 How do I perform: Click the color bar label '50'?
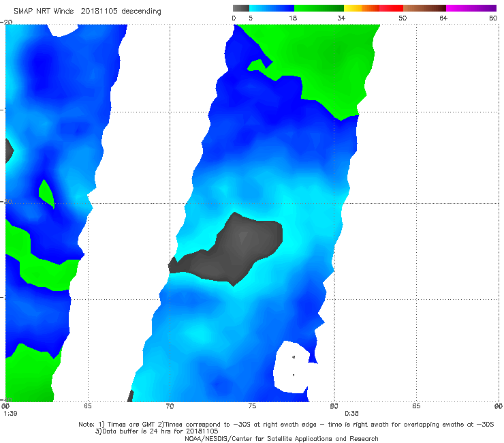[403, 18]
